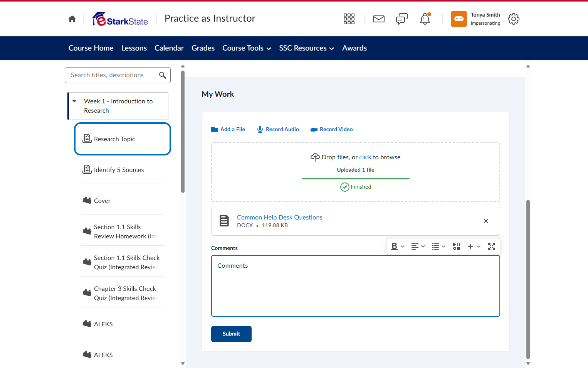
Task: Open the Lessons nav item
Action: pyautogui.click(x=134, y=48)
